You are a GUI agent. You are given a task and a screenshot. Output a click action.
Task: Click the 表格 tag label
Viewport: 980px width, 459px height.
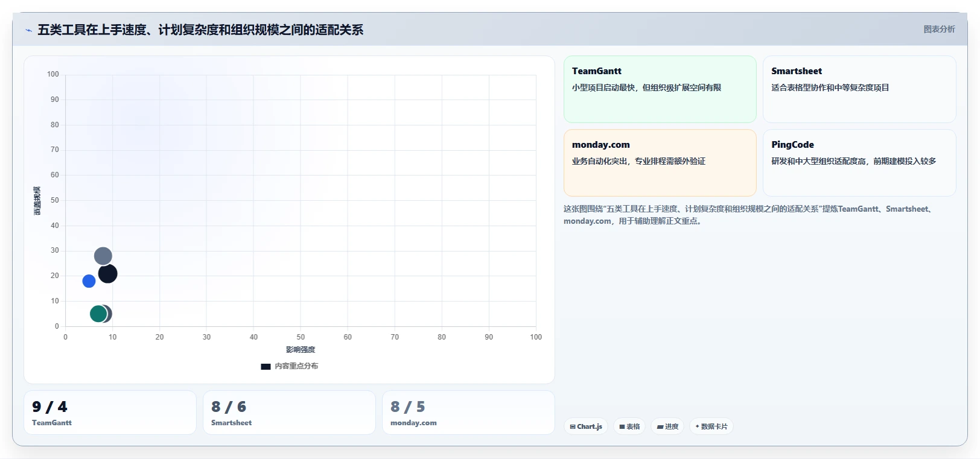(633, 426)
